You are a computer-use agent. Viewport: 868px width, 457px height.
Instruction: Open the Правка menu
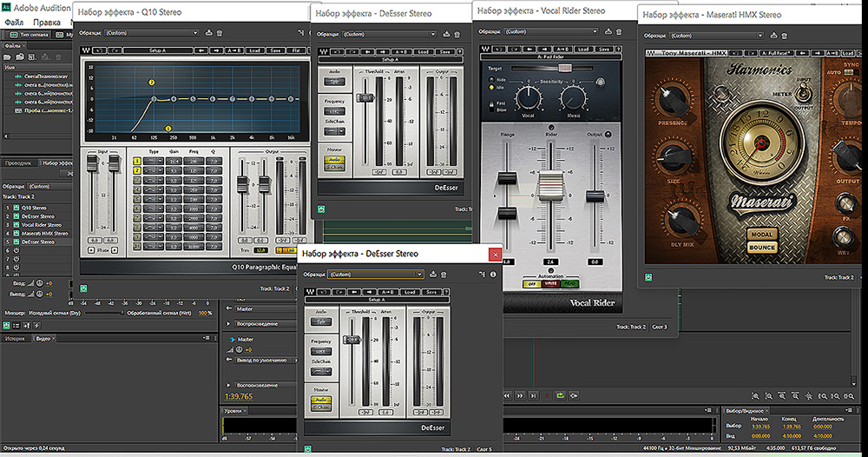tap(47, 23)
